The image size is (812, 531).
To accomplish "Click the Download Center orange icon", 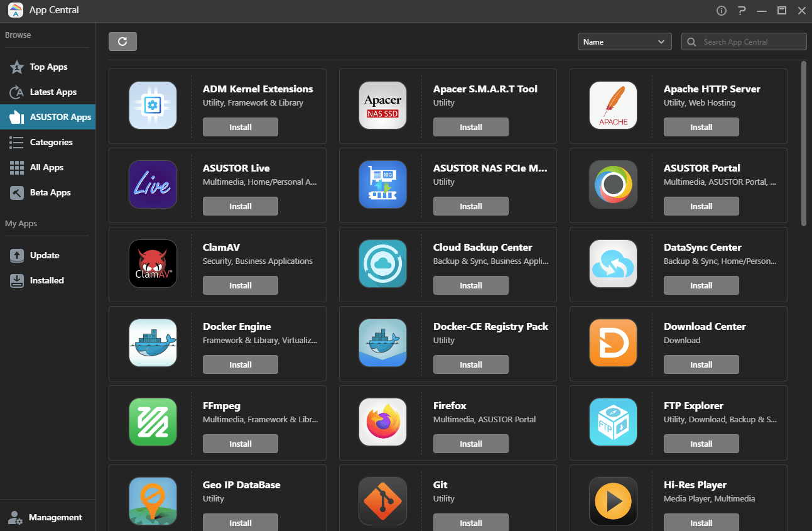I will coord(614,343).
